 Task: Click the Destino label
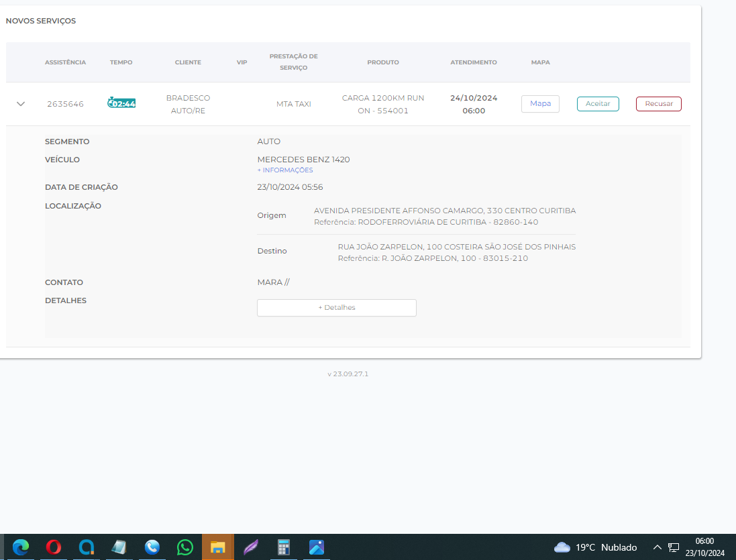click(272, 251)
